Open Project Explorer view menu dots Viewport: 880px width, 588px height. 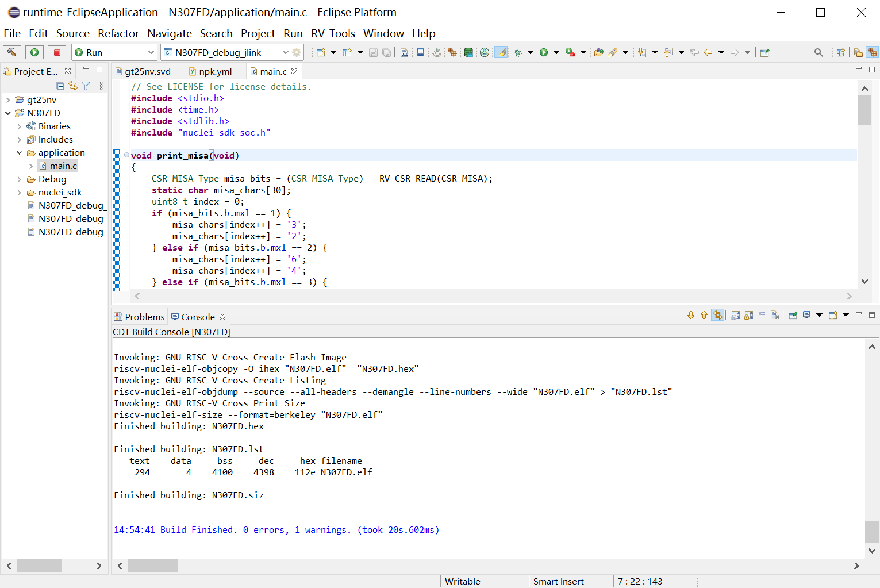(101, 86)
